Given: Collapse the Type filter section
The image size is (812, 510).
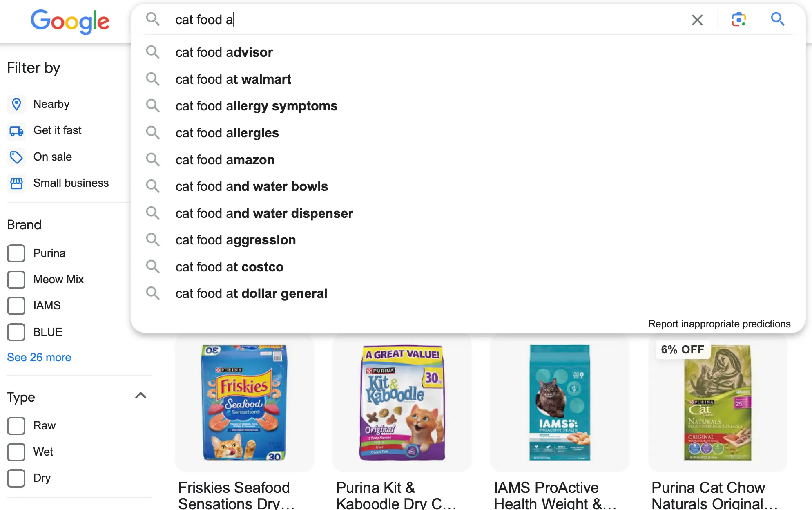Looking at the screenshot, I should (x=141, y=396).
